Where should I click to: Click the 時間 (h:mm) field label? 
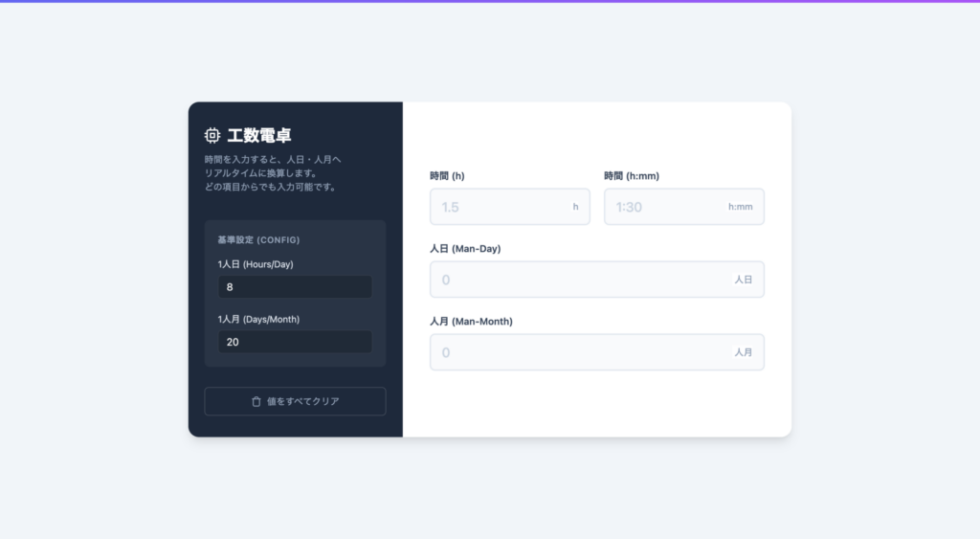[x=632, y=176]
